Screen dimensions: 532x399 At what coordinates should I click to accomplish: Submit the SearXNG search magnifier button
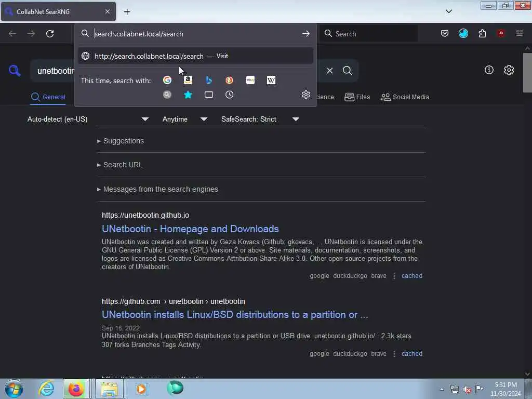pos(347,71)
